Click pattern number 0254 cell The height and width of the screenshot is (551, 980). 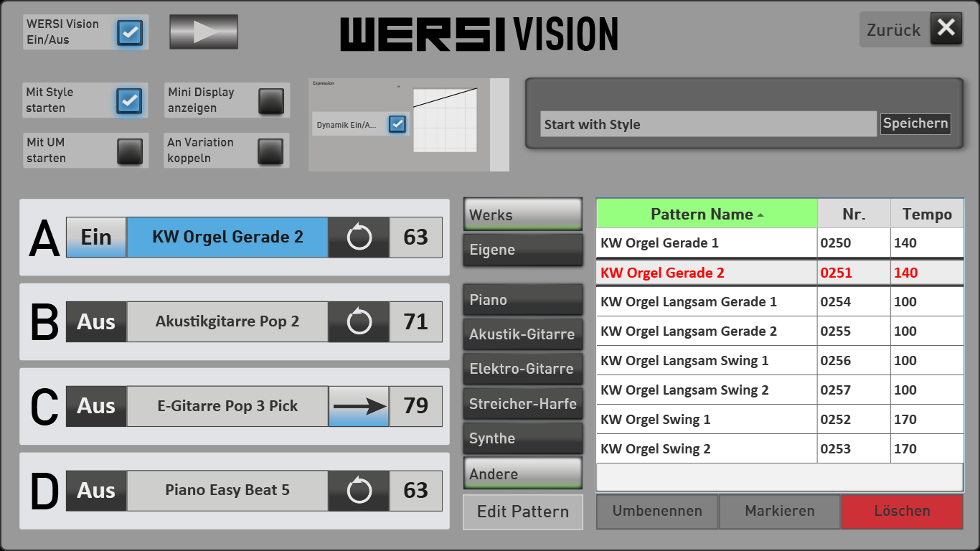tap(854, 302)
